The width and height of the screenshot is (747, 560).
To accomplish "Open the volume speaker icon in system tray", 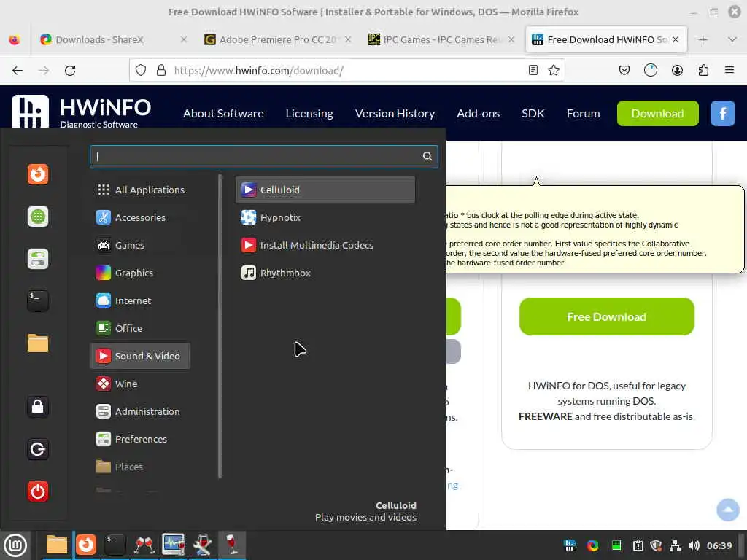I will point(694,545).
